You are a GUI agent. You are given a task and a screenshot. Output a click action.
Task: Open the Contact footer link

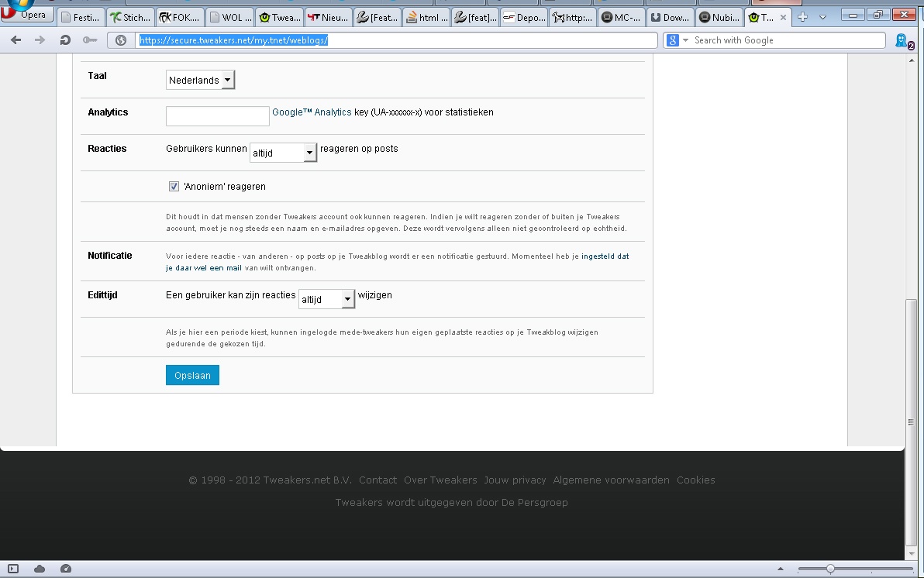click(x=378, y=480)
